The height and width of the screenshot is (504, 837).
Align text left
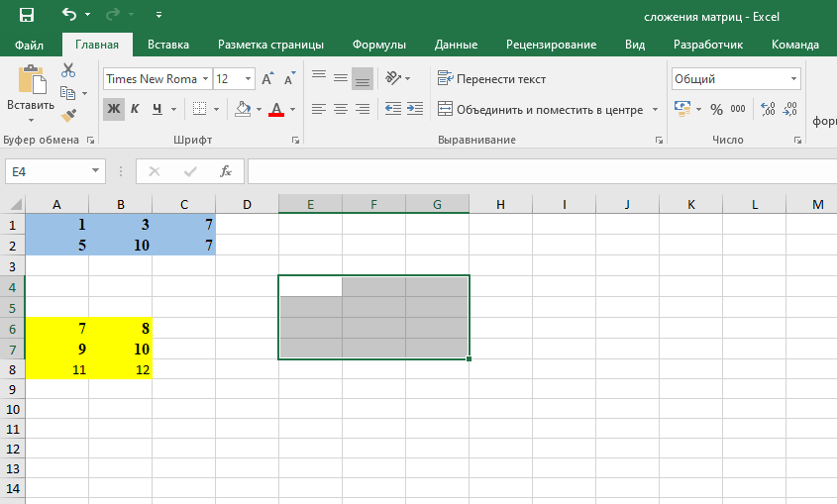click(319, 109)
